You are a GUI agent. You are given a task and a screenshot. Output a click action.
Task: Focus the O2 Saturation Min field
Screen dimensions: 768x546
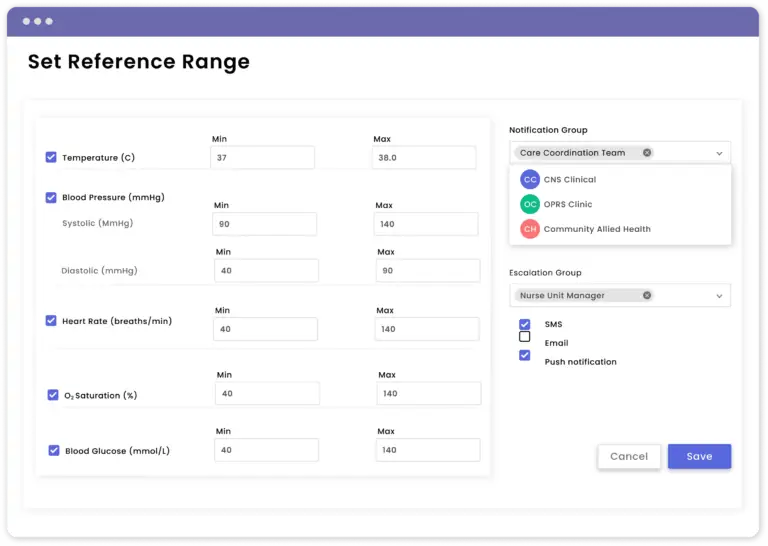[x=267, y=393]
